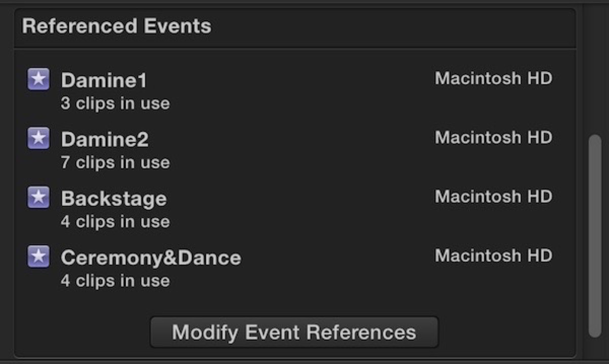Click Macintosh HD location for Backstage
The image size is (609, 364).
(493, 196)
